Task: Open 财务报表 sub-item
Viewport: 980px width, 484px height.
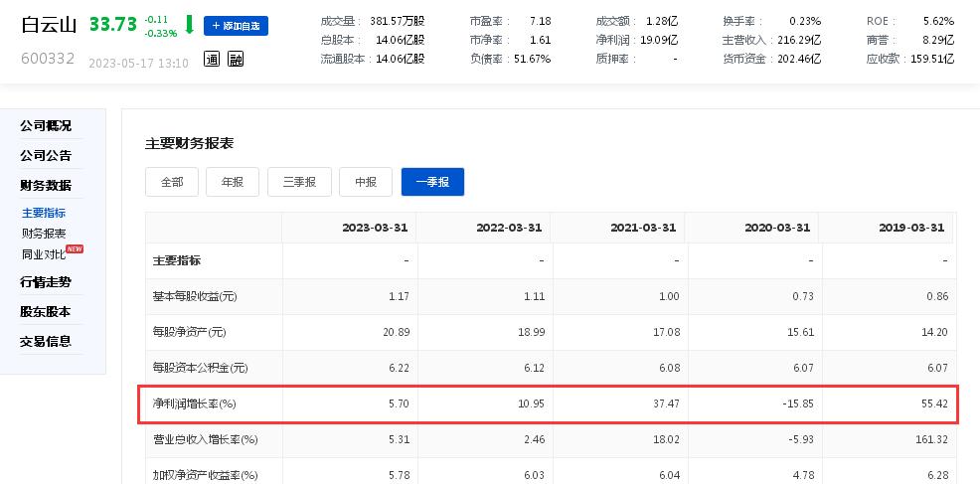Action: (x=44, y=234)
